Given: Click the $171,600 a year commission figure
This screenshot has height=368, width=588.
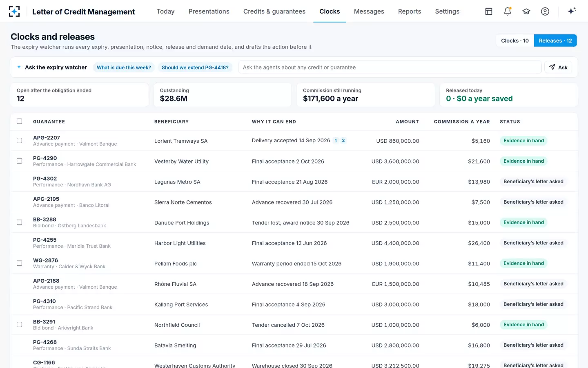Looking at the screenshot, I should (331, 99).
